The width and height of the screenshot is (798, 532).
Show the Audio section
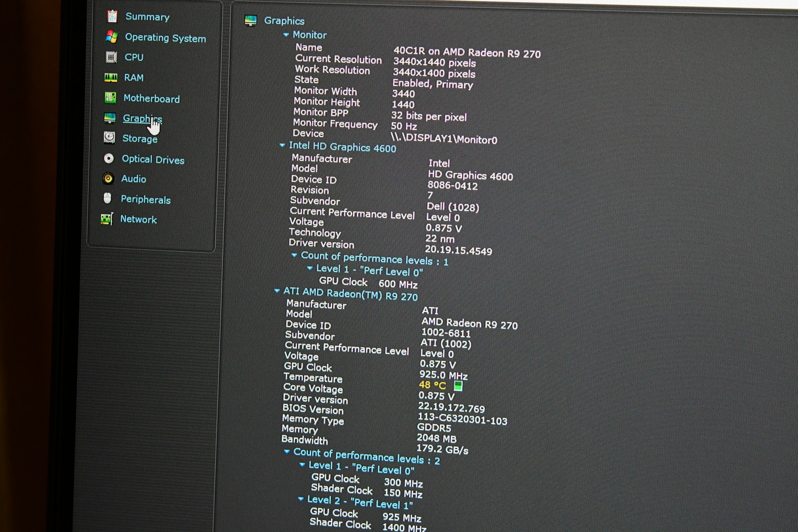134,179
